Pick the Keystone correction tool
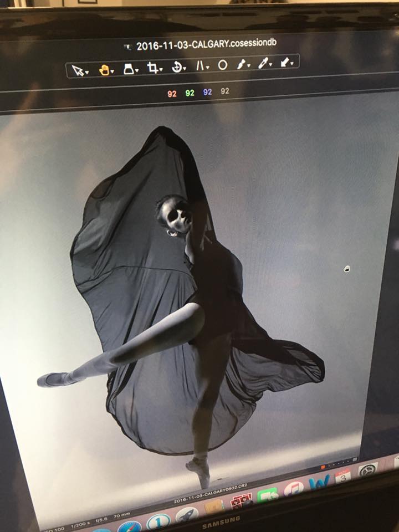The height and width of the screenshot is (532, 399). coord(199,65)
